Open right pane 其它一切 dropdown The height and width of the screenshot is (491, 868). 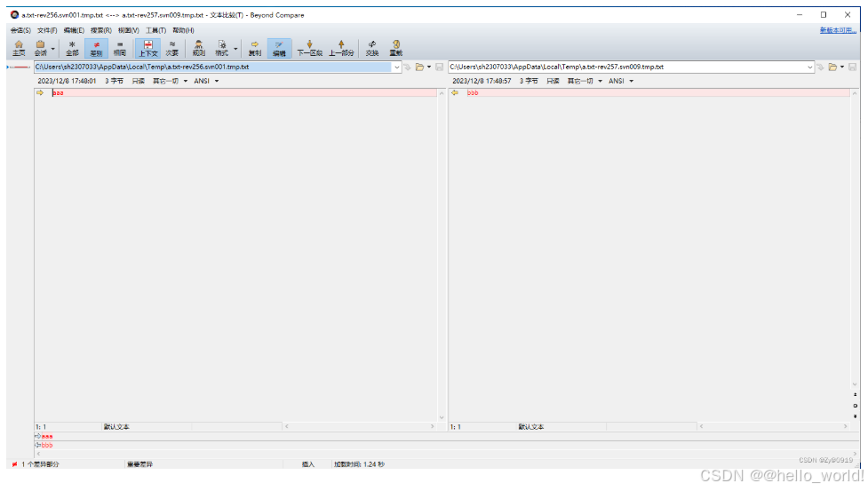585,82
